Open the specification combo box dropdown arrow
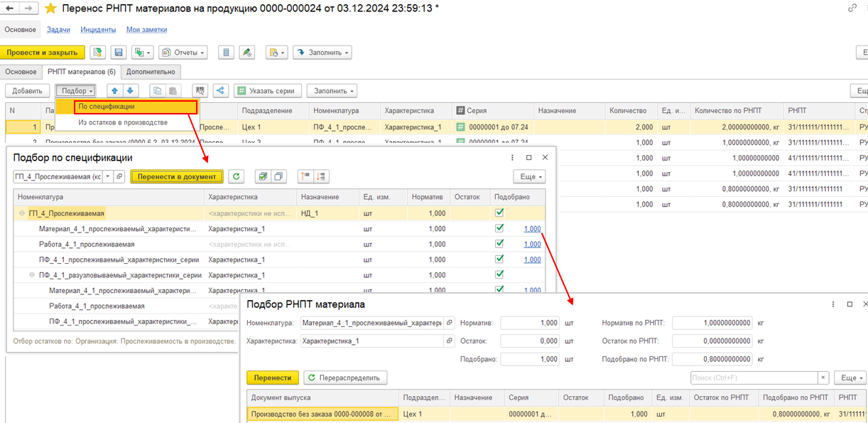868x423 pixels. point(107,176)
